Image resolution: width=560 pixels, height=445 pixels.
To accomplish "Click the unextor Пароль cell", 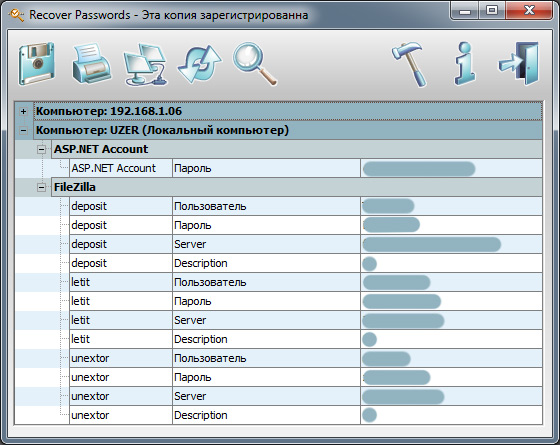I will coord(266,377).
